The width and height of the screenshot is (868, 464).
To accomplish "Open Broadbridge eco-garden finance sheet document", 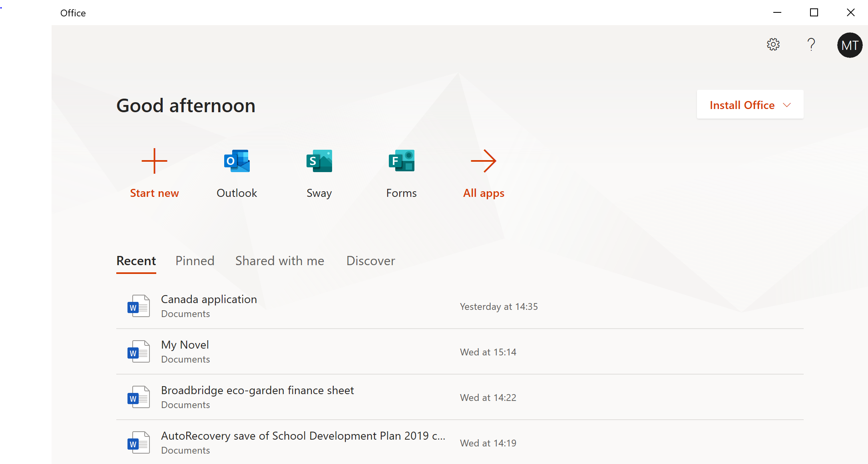I will pos(257,391).
